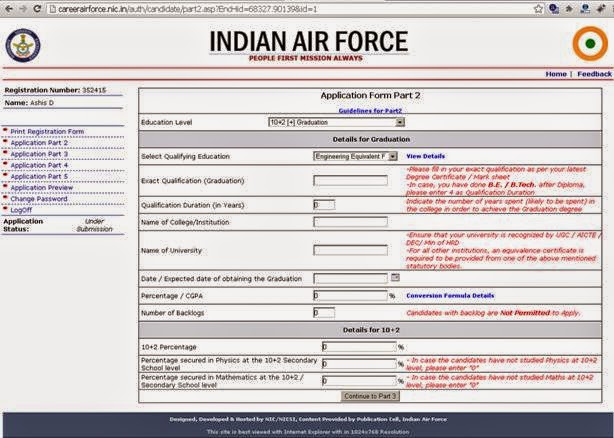
Task: Open View Details link
Action: point(425,156)
